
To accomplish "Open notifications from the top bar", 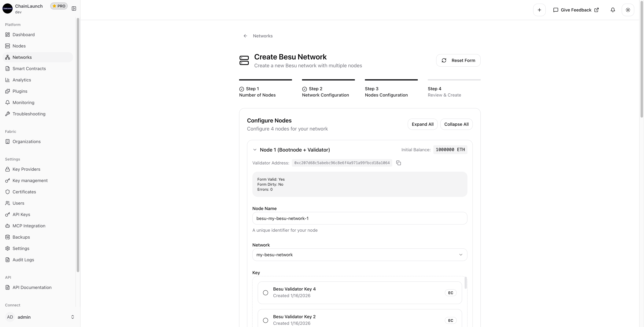I will click(613, 10).
